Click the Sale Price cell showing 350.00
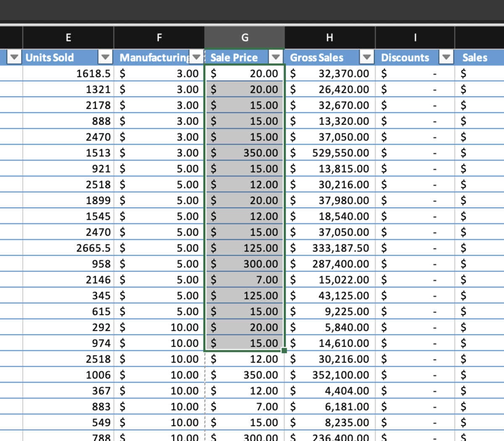This screenshot has height=441, width=504. [x=244, y=153]
